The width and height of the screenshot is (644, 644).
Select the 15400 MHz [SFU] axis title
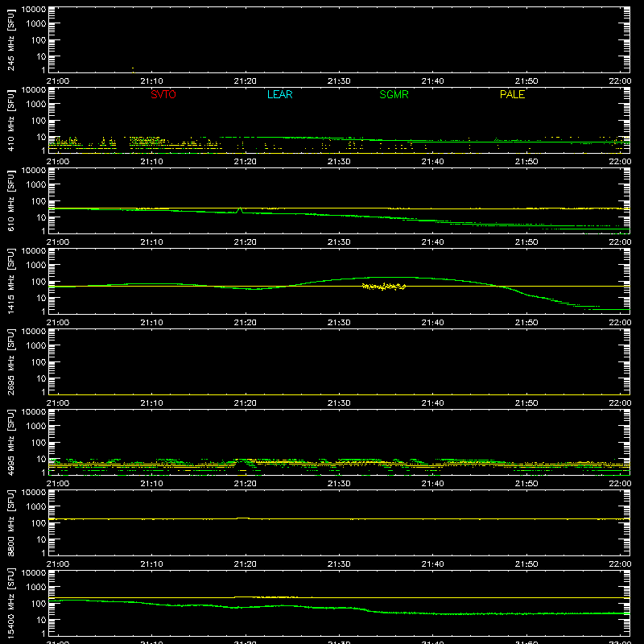(10, 604)
